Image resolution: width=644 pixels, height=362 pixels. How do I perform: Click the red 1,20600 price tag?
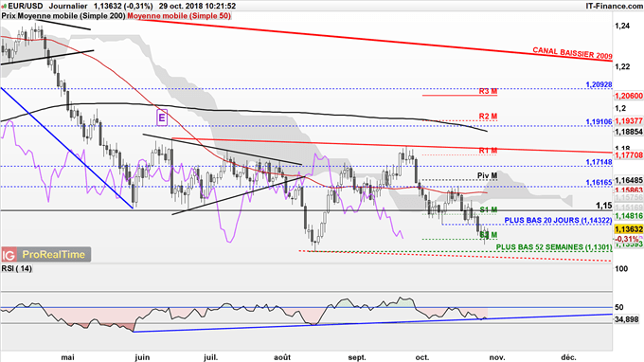629,96
